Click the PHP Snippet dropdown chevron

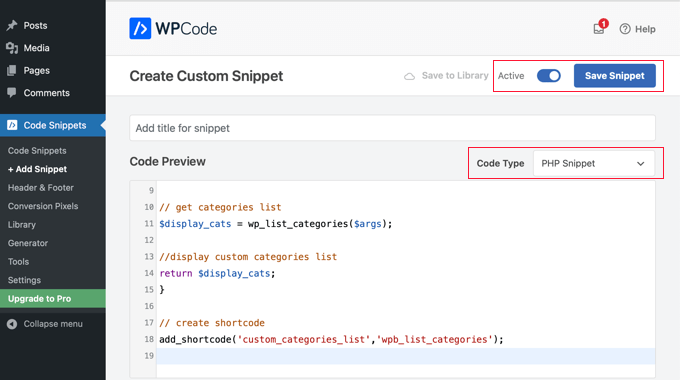641,164
